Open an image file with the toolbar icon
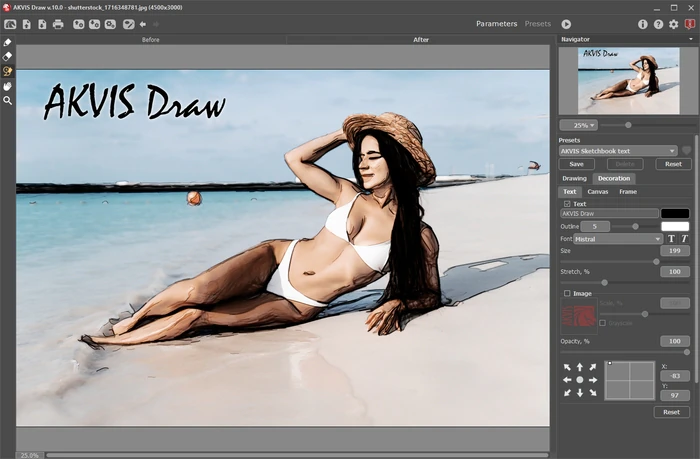The height and width of the screenshot is (459, 700). click(x=27, y=24)
